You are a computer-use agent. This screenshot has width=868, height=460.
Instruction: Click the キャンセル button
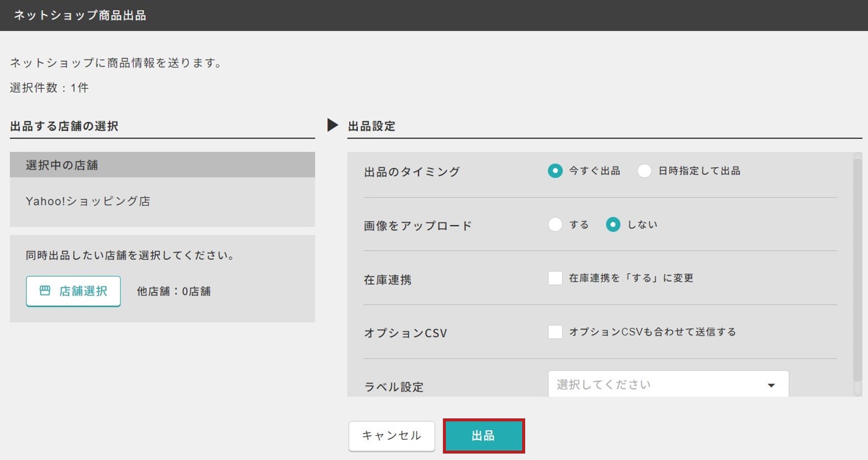pyautogui.click(x=392, y=436)
